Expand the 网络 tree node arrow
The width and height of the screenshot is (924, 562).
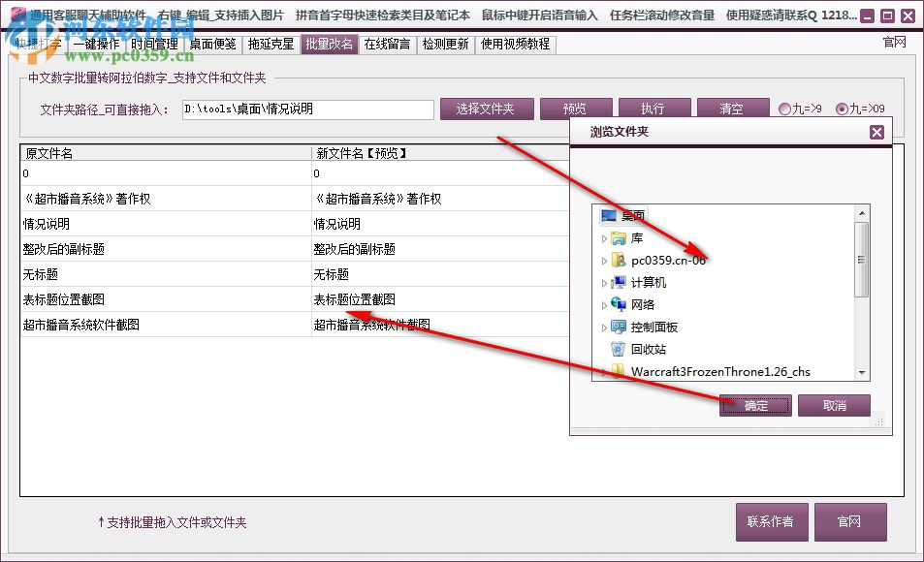604,304
